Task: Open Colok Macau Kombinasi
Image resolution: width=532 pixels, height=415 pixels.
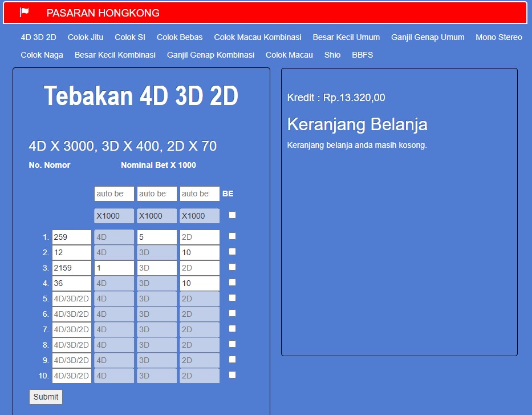Action: pos(258,37)
